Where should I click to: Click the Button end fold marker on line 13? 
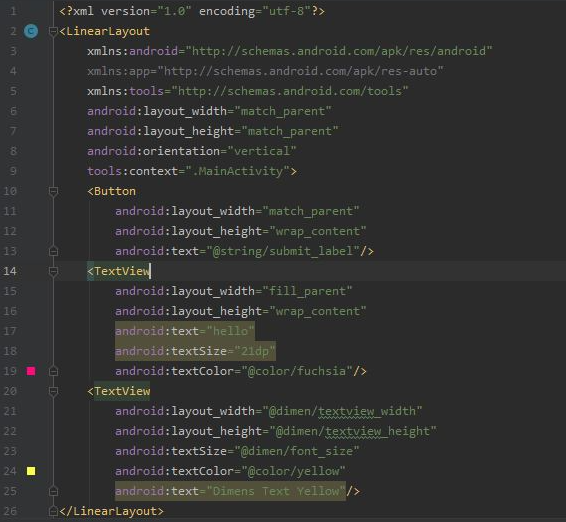click(x=53, y=251)
